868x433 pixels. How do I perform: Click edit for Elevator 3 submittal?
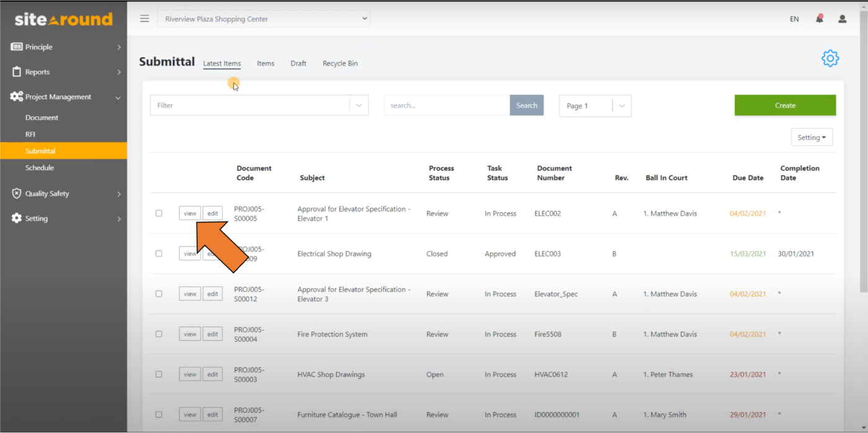[x=213, y=294]
